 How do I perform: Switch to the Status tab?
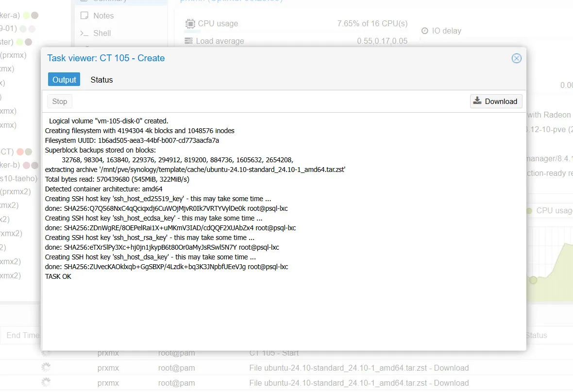101,80
